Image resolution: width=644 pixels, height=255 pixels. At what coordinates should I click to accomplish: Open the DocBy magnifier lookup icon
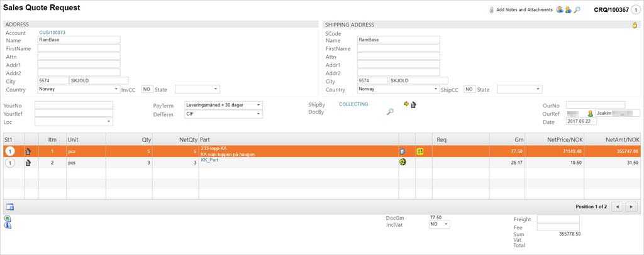click(390, 112)
